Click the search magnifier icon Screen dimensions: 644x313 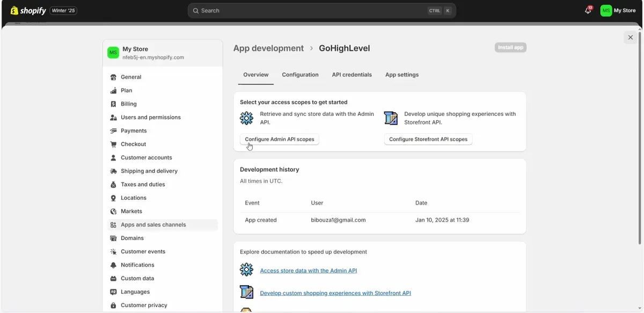[196, 10]
